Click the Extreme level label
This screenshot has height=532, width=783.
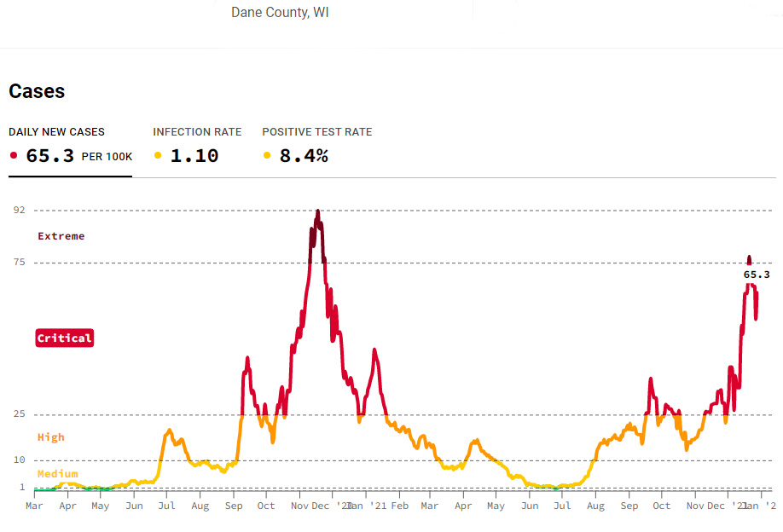click(x=61, y=236)
